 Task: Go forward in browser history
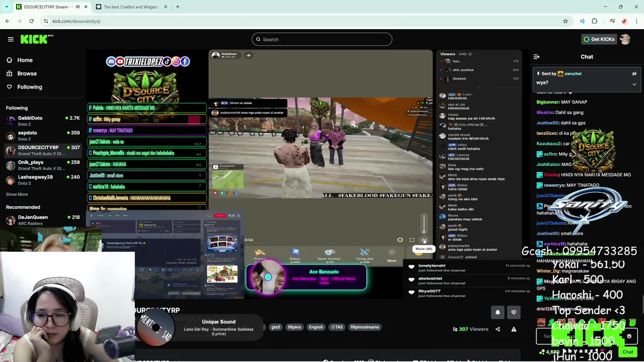coord(19,21)
